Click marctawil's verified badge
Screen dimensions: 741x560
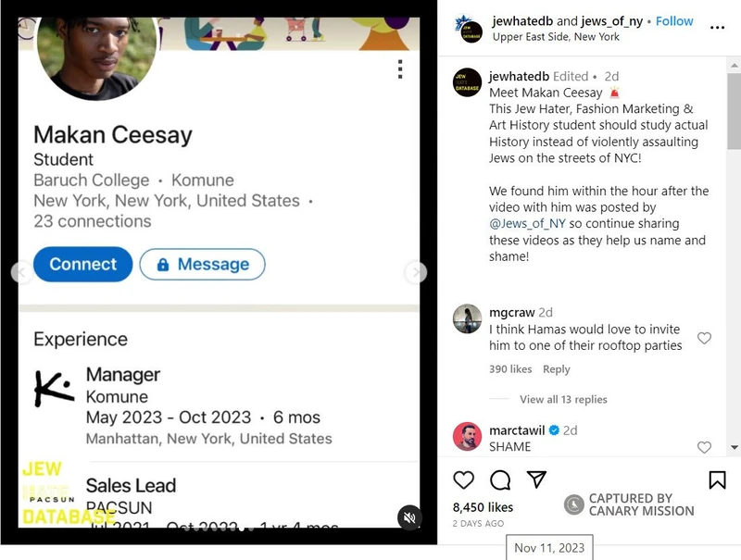(x=552, y=430)
